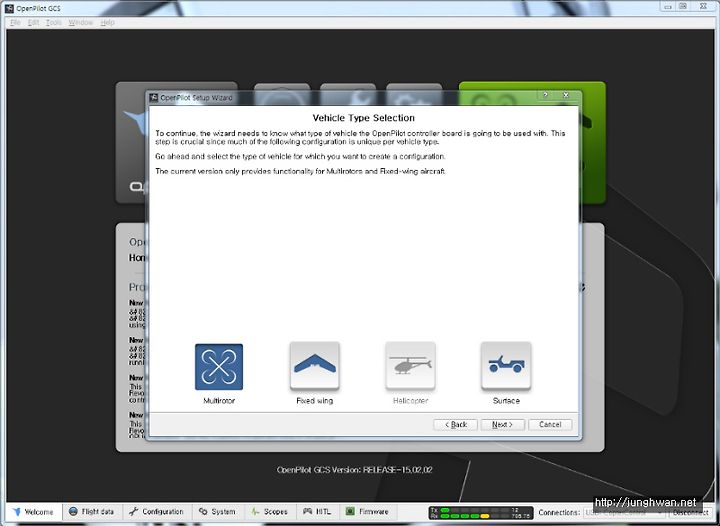Open the wizard's question mark help button
The image size is (720, 526).
(x=546, y=95)
